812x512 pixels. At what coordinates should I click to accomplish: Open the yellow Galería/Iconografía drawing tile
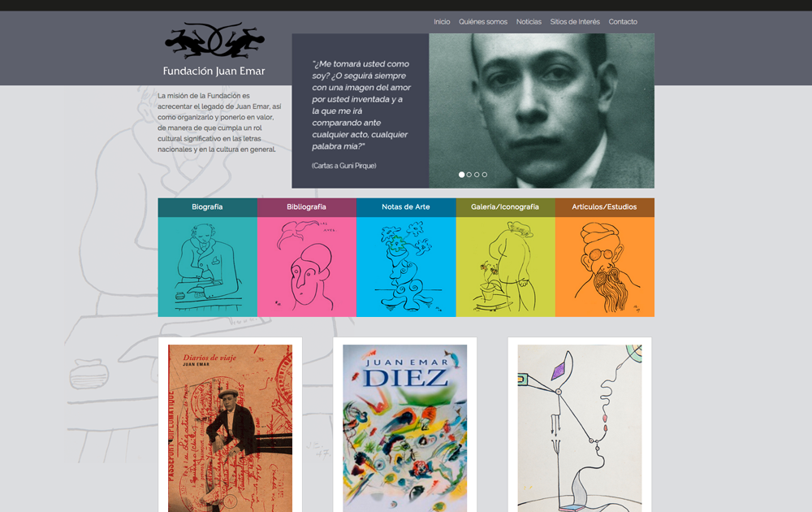point(505,267)
